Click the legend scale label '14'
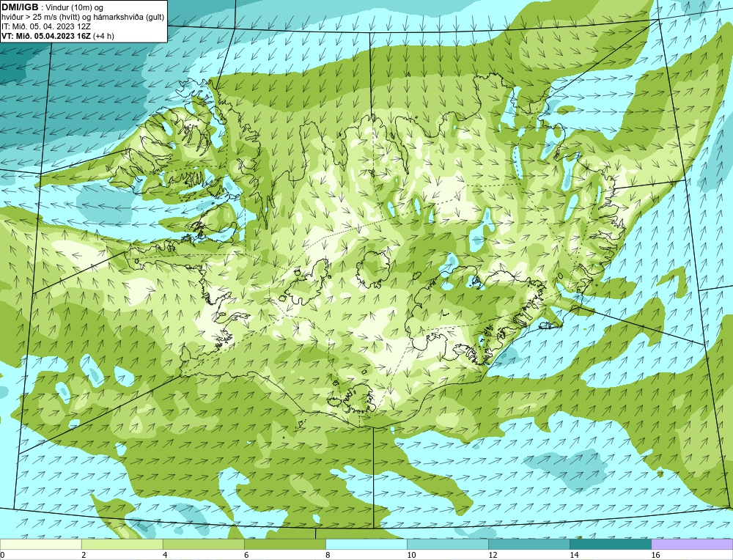 [x=574, y=555]
